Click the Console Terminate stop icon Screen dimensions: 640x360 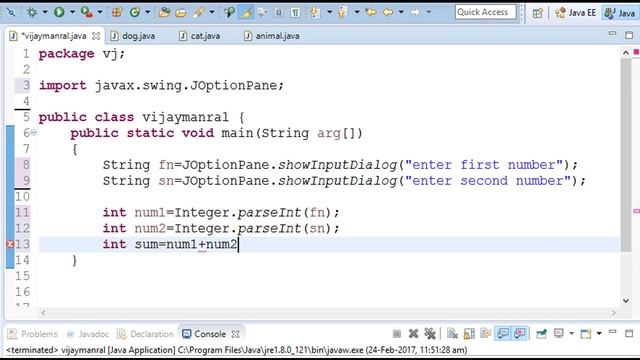tap(397, 334)
